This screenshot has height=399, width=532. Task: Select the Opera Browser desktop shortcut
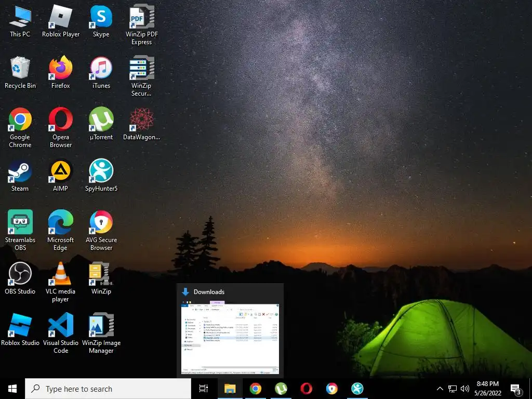[x=61, y=128]
